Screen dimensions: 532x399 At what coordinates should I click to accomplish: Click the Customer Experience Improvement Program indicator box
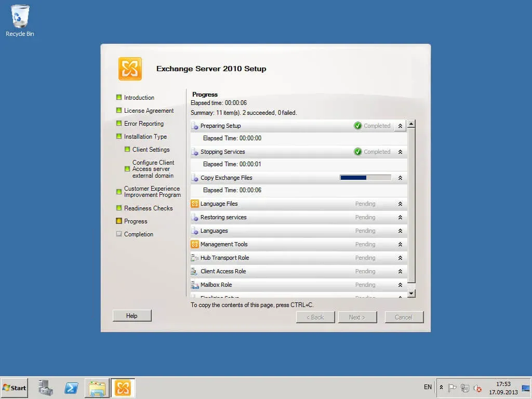119,192
